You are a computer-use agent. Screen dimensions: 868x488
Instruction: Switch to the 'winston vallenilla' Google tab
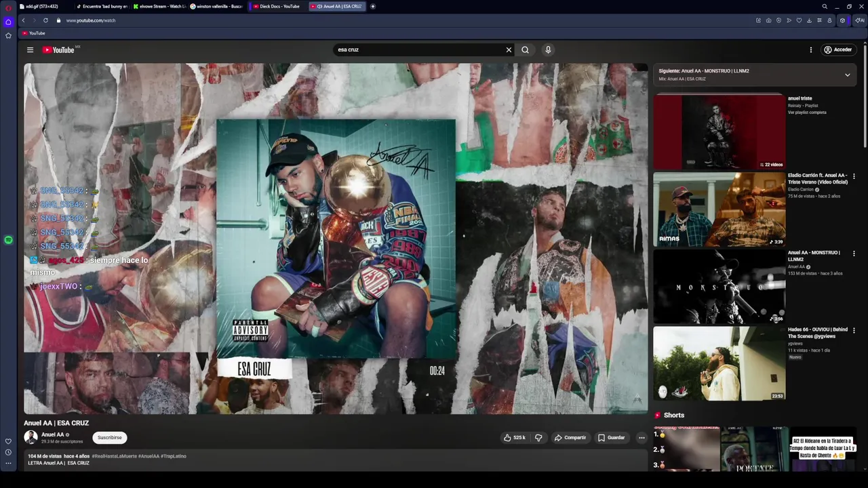point(217,6)
